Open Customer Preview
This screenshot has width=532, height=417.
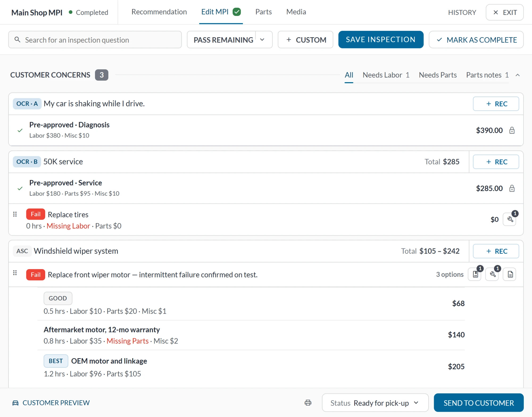[x=51, y=403]
